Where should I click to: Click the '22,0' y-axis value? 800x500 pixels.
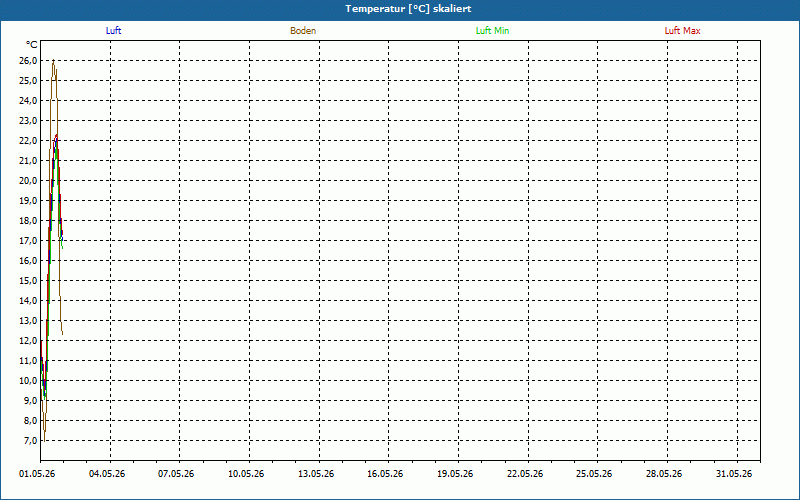pyautogui.click(x=29, y=141)
